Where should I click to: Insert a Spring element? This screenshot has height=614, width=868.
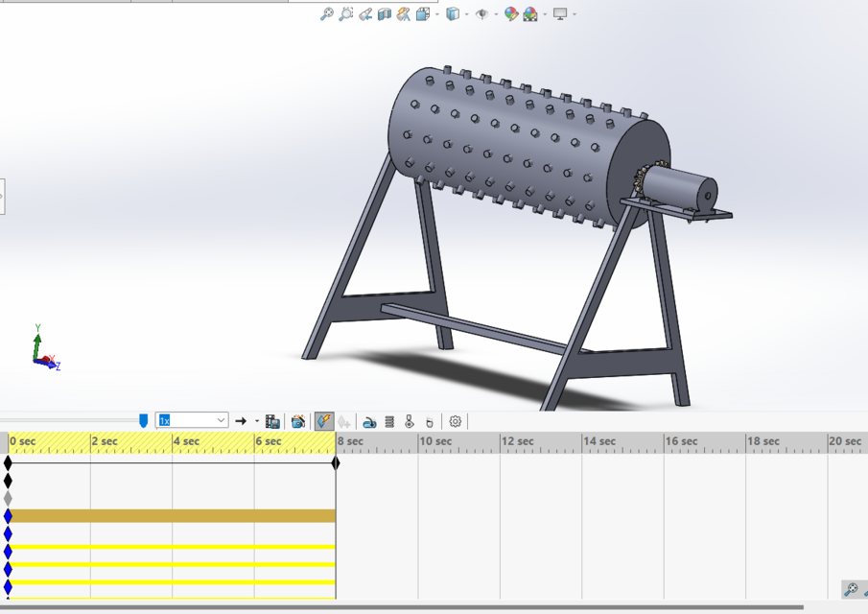pyautogui.click(x=388, y=420)
